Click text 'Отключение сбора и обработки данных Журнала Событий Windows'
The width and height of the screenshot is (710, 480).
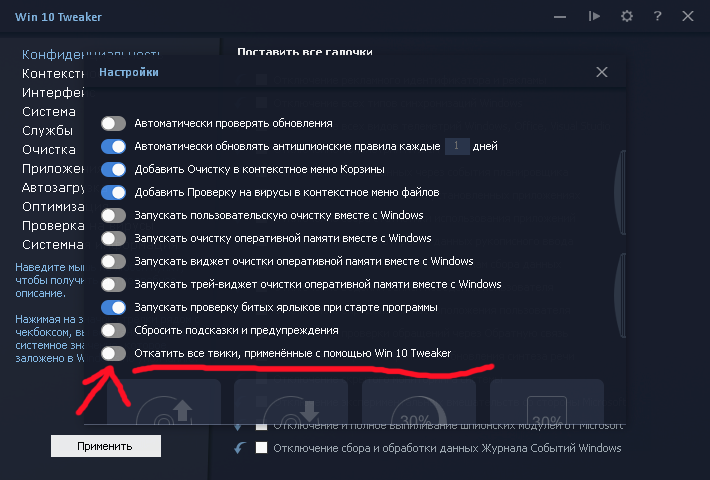tap(447, 448)
